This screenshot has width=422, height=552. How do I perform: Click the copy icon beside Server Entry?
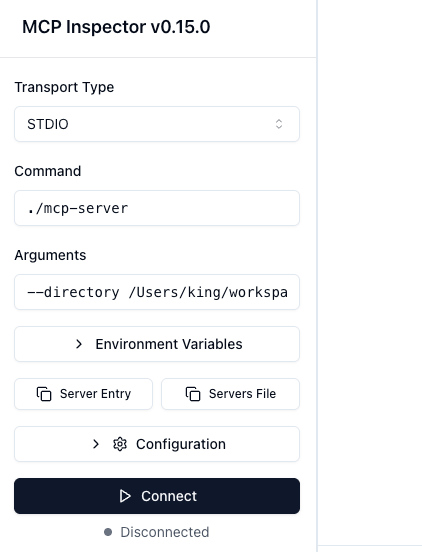coord(44,394)
